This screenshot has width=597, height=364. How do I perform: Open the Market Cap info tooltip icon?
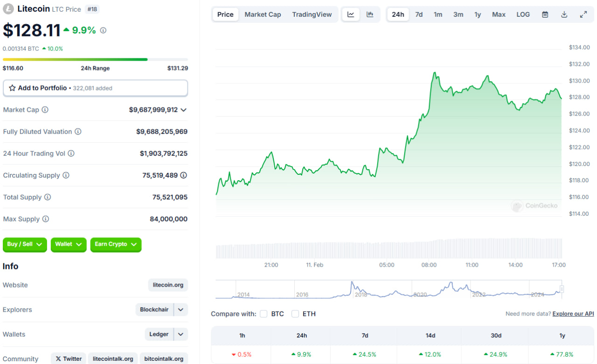pyautogui.click(x=45, y=110)
